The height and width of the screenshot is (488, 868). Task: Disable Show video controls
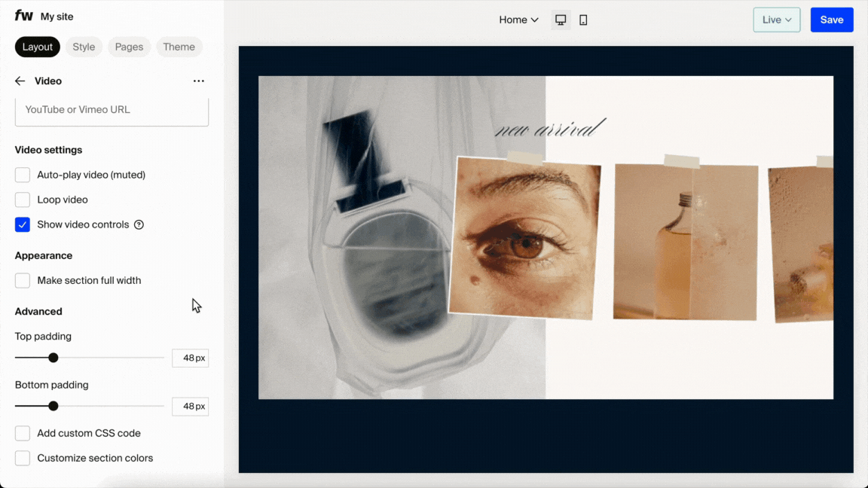click(x=22, y=224)
